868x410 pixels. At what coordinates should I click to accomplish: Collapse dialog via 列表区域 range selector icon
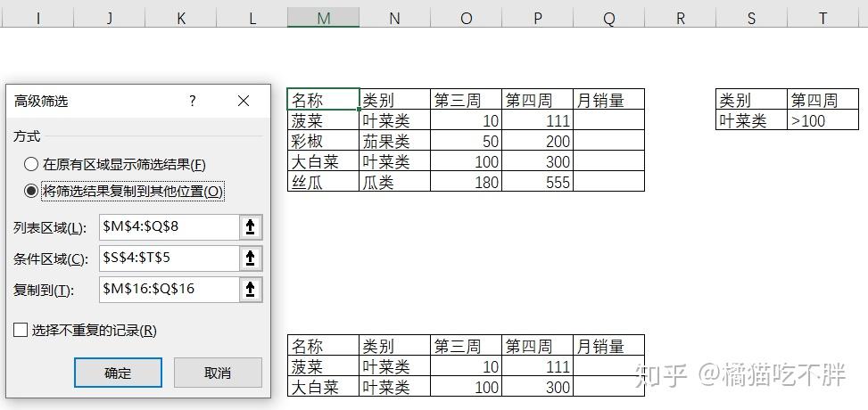(250, 227)
